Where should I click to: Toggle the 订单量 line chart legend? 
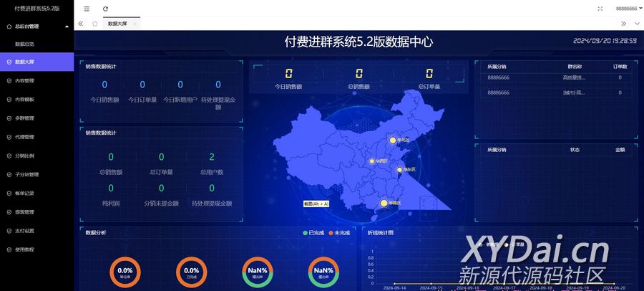click(x=515, y=244)
